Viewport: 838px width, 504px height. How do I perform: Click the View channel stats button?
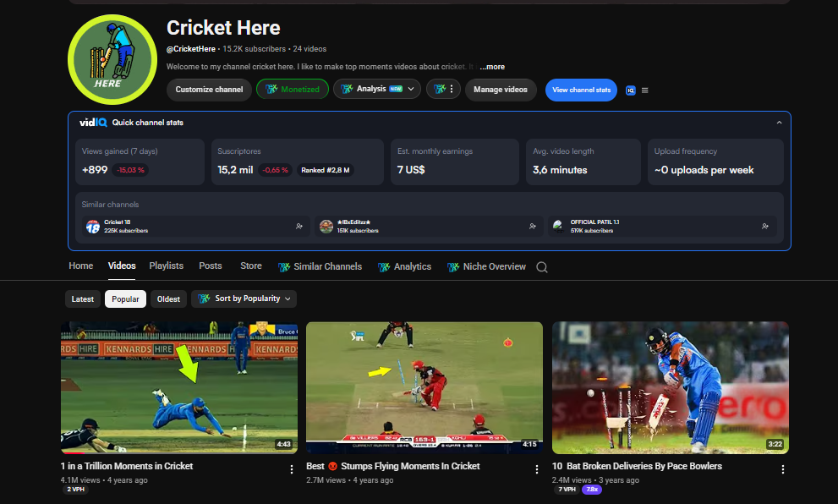point(582,90)
